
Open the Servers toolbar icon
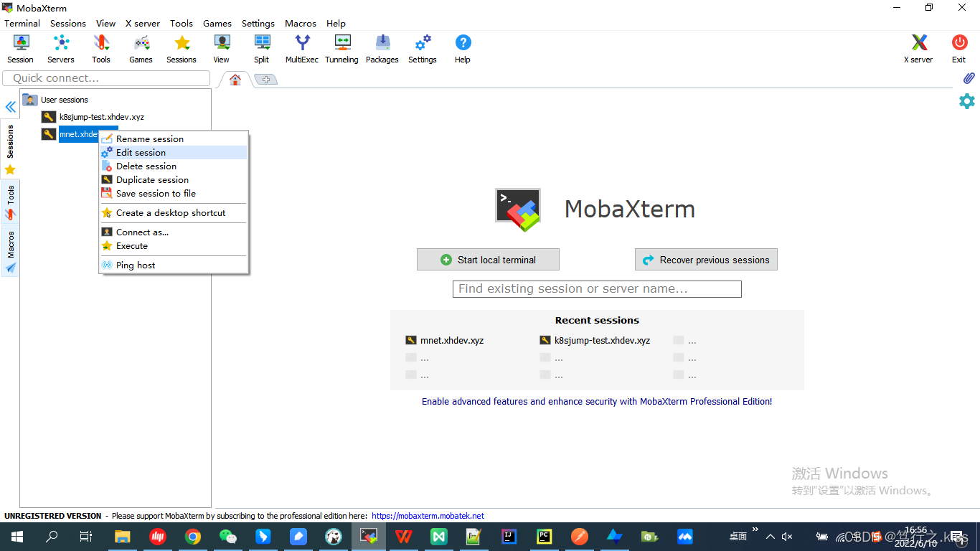coord(61,49)
